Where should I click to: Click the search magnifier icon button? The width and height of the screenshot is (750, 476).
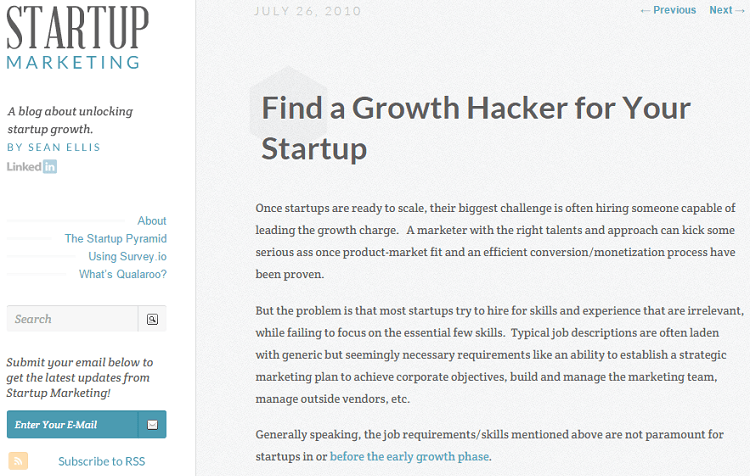pos(152,319)
